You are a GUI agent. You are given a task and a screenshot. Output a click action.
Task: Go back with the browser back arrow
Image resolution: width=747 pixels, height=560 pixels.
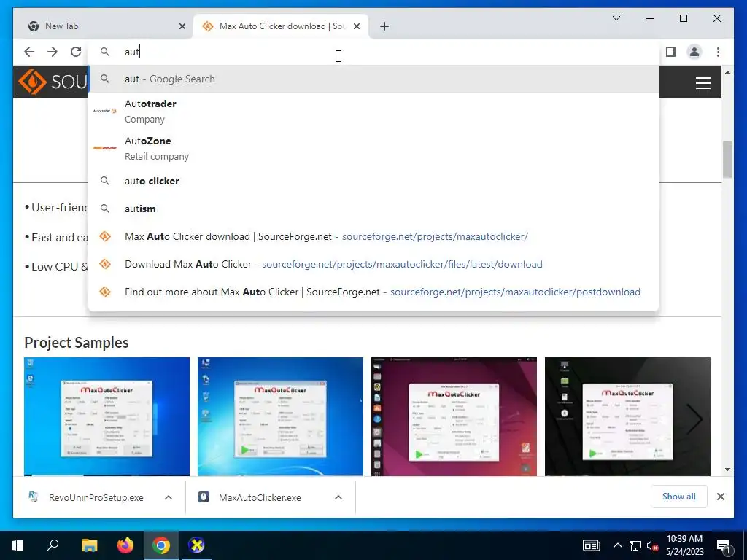click(29, 52)
